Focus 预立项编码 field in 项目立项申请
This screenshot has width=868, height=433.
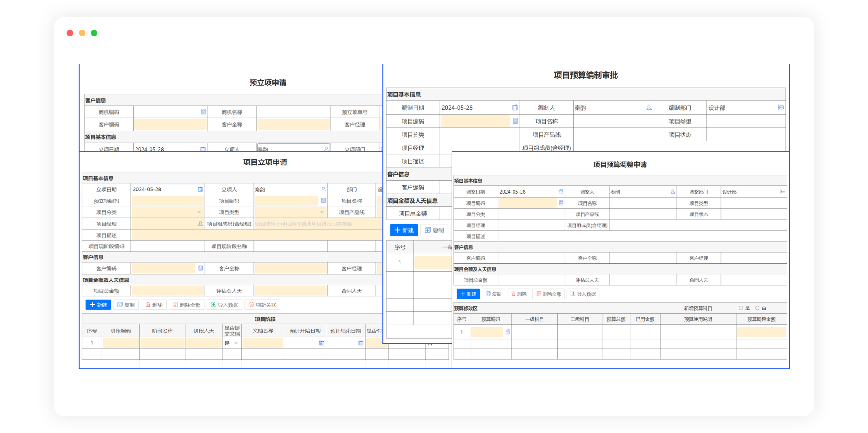(167, 201)
